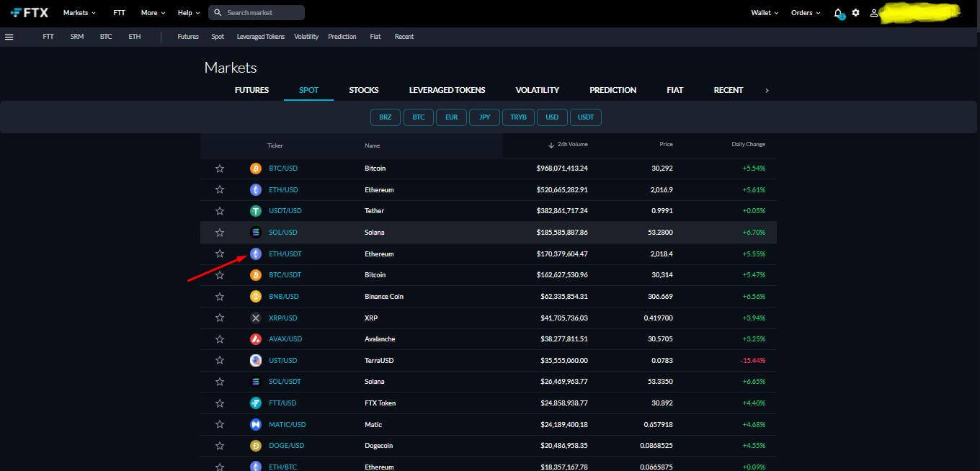The width and height of the screenshot is (980, 471).
Task: Filter markets by JPY quote
Action: coord(484,117)
